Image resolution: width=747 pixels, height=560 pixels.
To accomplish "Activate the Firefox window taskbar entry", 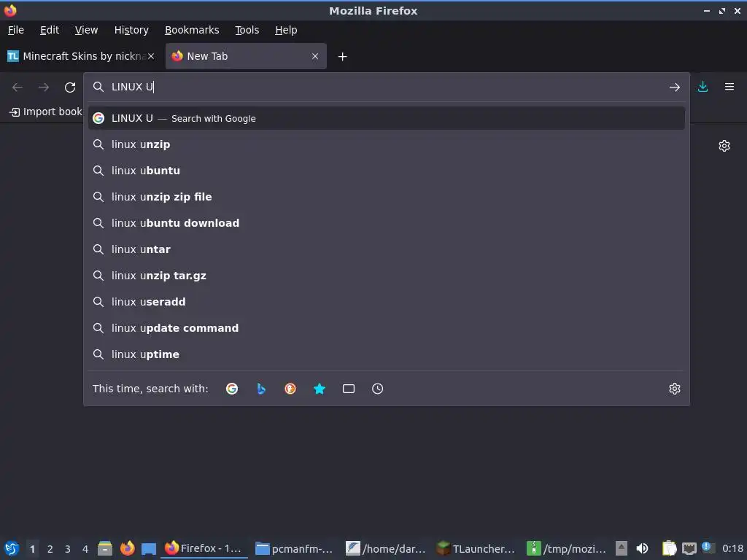I will 204,548.
